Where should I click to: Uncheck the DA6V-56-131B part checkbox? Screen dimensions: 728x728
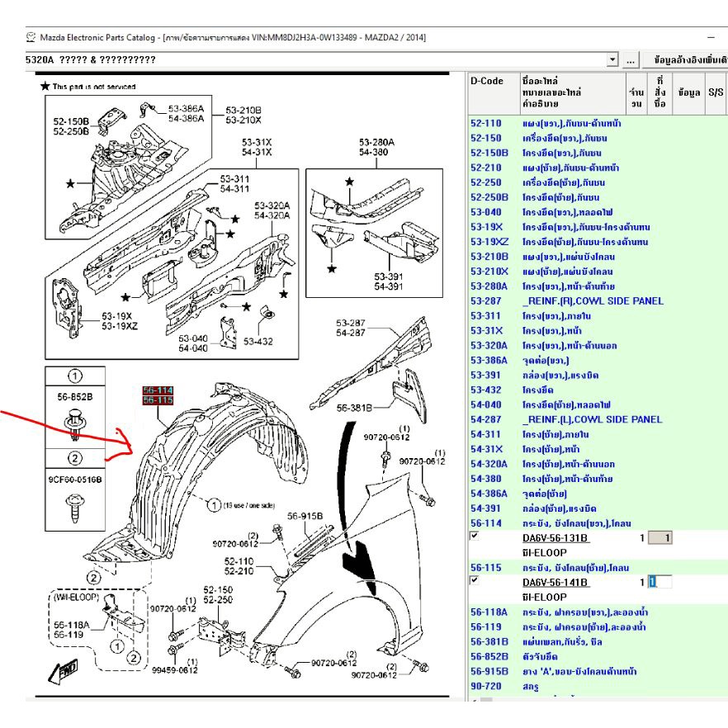coord(474,537)
